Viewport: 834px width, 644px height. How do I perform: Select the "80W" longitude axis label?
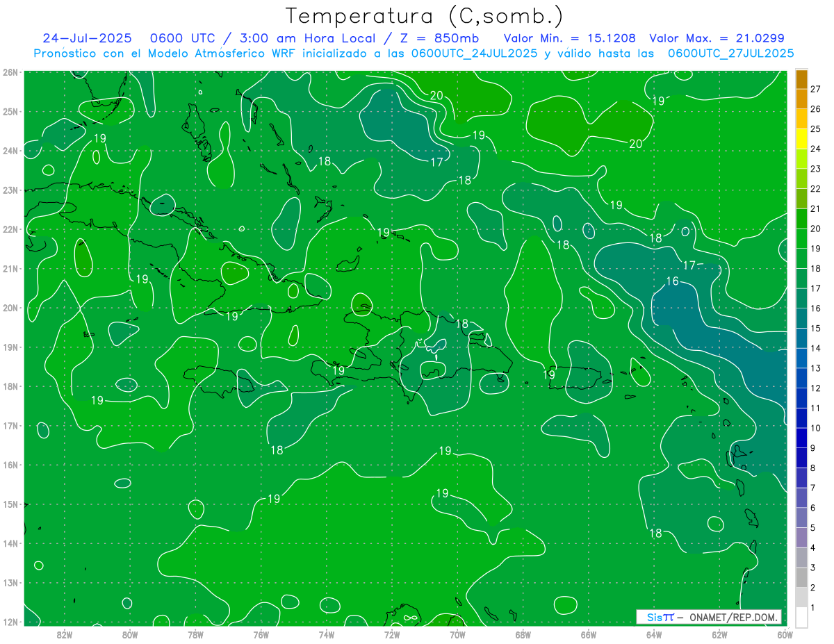tap(130, 634)
